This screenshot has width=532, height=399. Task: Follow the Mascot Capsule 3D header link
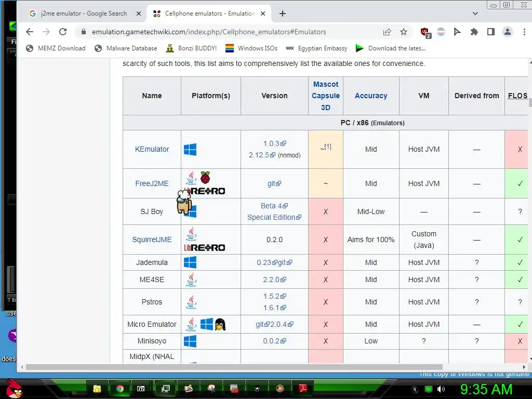[x=326, y=96]
